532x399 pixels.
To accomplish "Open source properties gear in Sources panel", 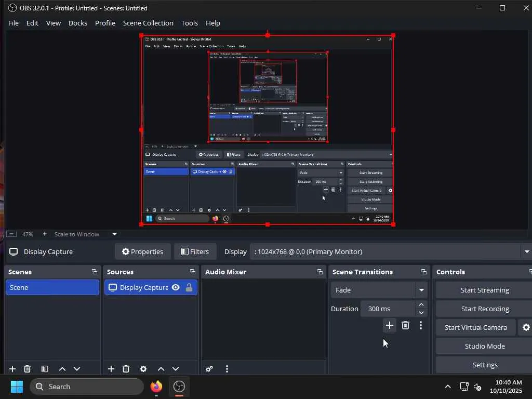I will point(143,369).
